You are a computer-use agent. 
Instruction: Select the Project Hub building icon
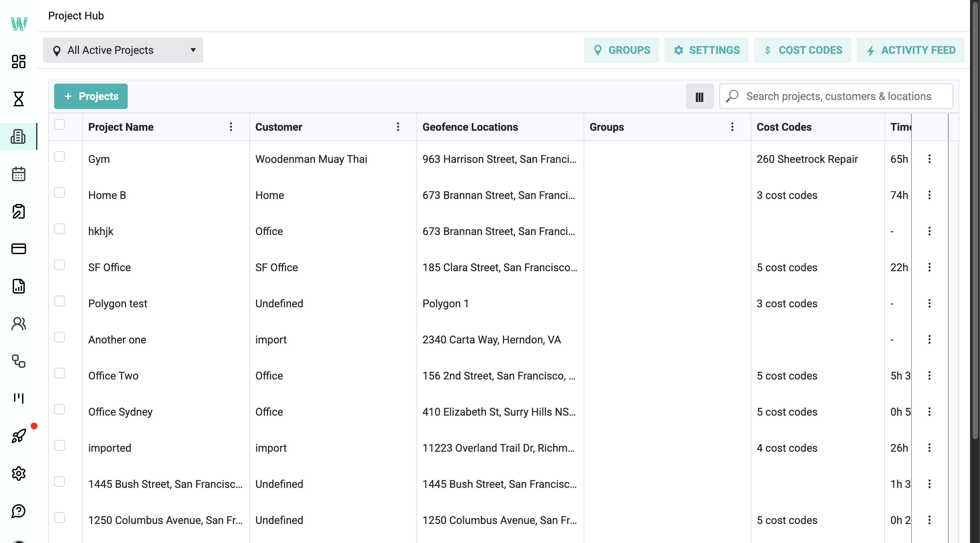pyautogui.click(x=18, y=136)
